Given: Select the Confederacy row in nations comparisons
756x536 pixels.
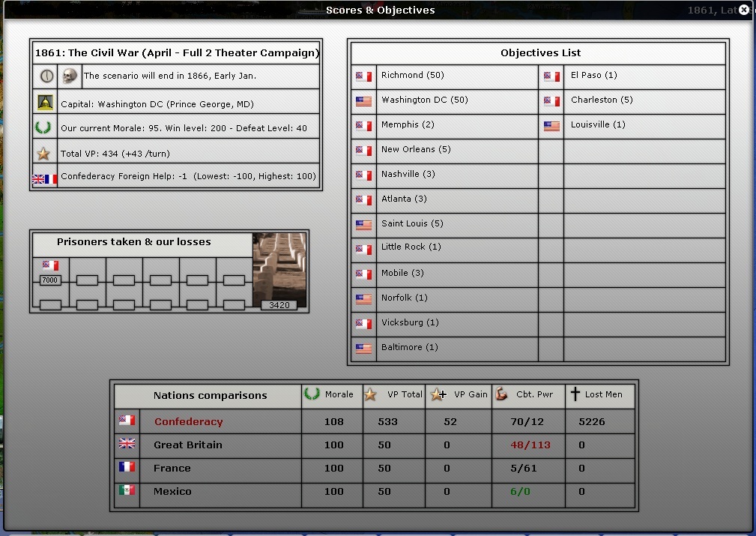Looking at the screenshot, I should [x=188, y=421].
